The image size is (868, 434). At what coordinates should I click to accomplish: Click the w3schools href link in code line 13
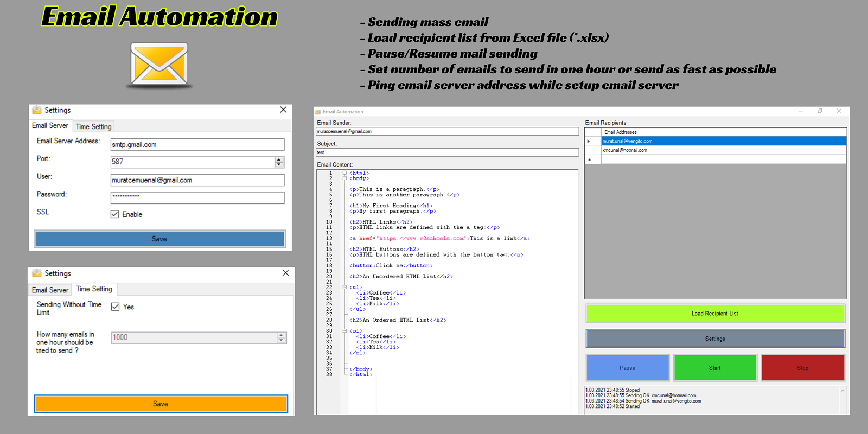pyautogui.click(x=422, y=239)
